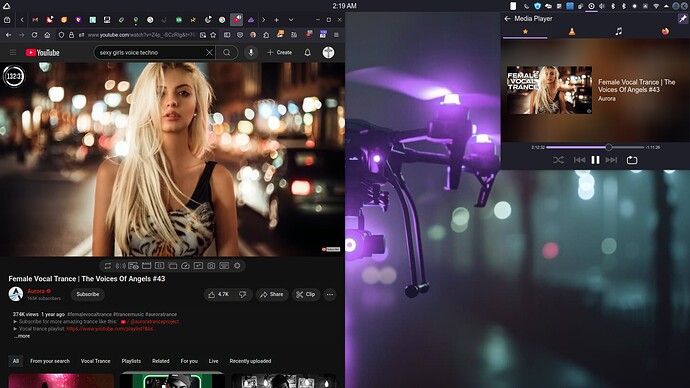Clear the YouTube search box text
Screen dimensions: 690x388
pos(209,52)
